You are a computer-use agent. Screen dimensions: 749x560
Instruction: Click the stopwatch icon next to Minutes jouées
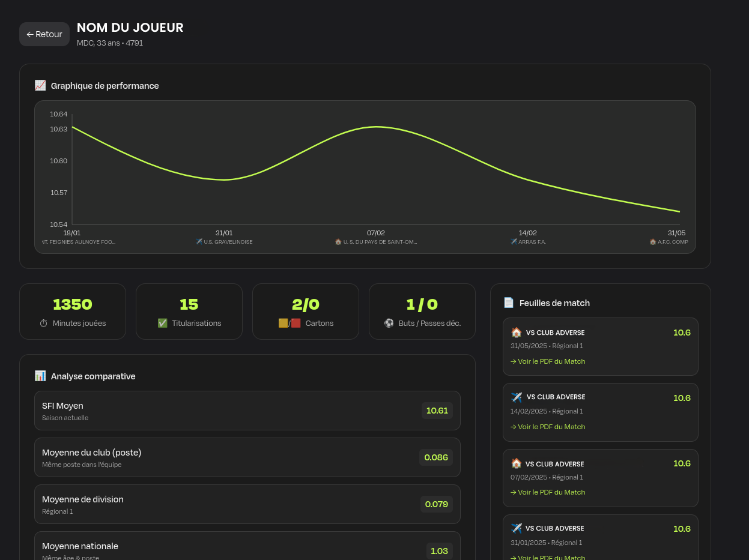click(43, 324)
